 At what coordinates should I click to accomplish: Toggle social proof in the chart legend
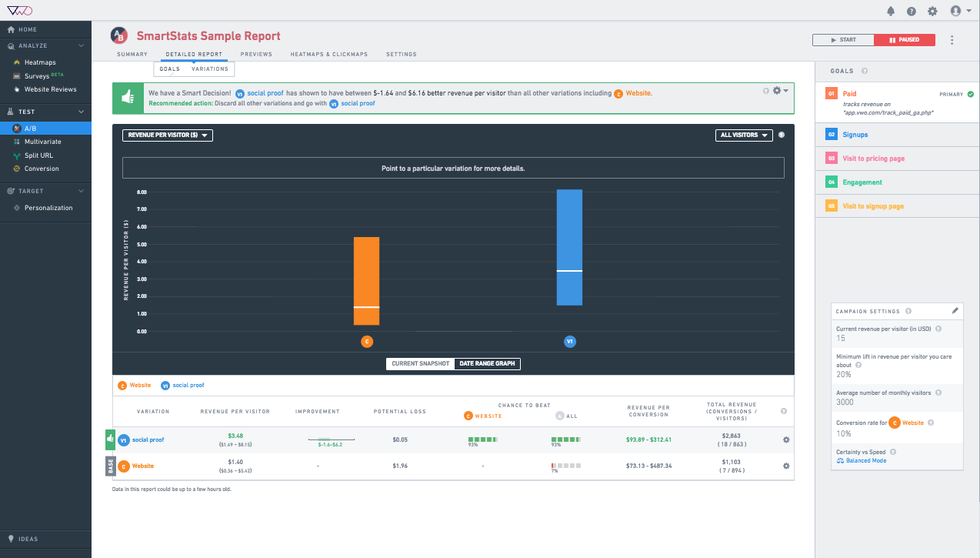click(x=183, y=386)
